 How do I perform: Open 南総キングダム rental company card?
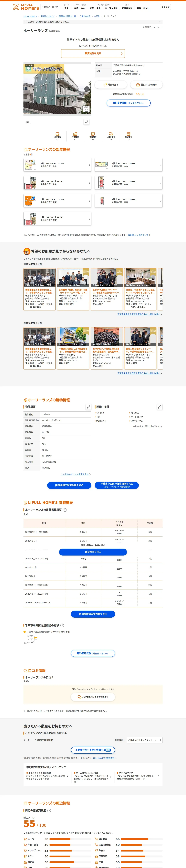40,289
